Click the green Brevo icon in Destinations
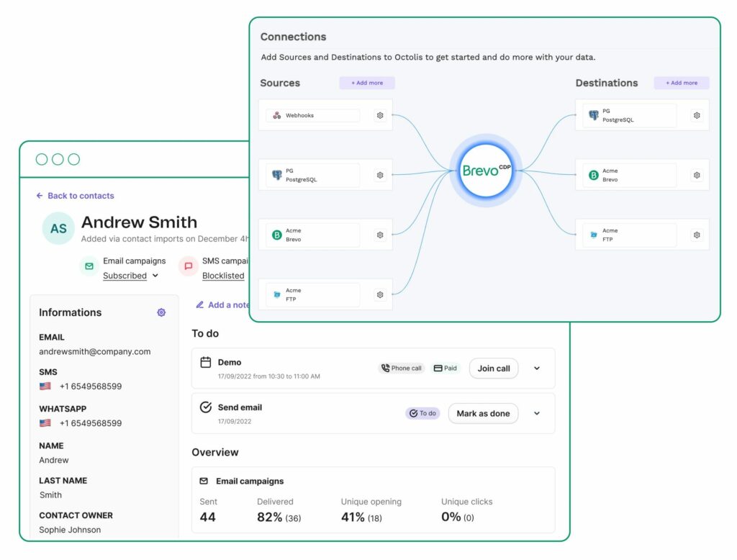This screenshot has width=737, height=560. pos(594,175)
